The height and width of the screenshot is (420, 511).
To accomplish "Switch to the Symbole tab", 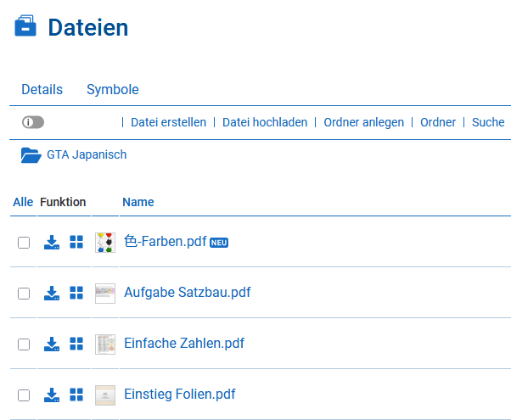I will (x=112, y=89).
